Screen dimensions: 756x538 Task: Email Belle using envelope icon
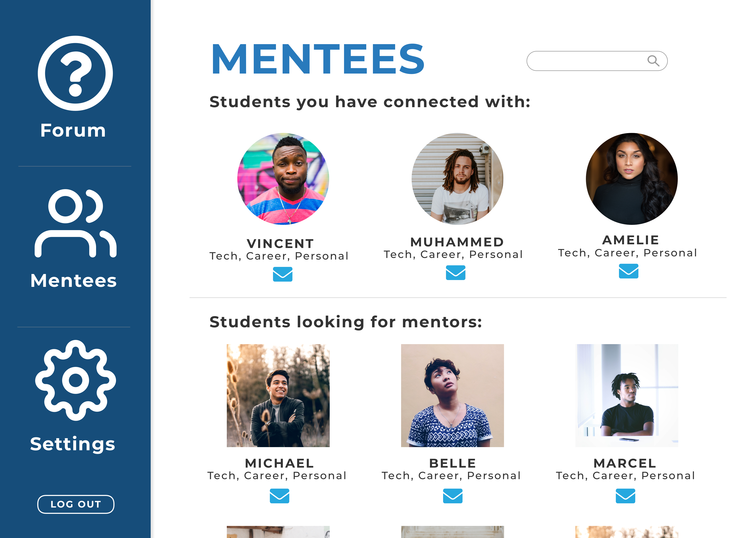click(453, 496)
